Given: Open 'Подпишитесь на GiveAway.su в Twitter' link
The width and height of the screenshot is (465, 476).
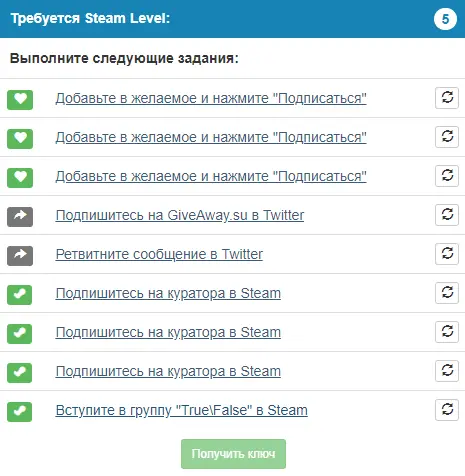Looking at the screenshot, I should 180,216.
